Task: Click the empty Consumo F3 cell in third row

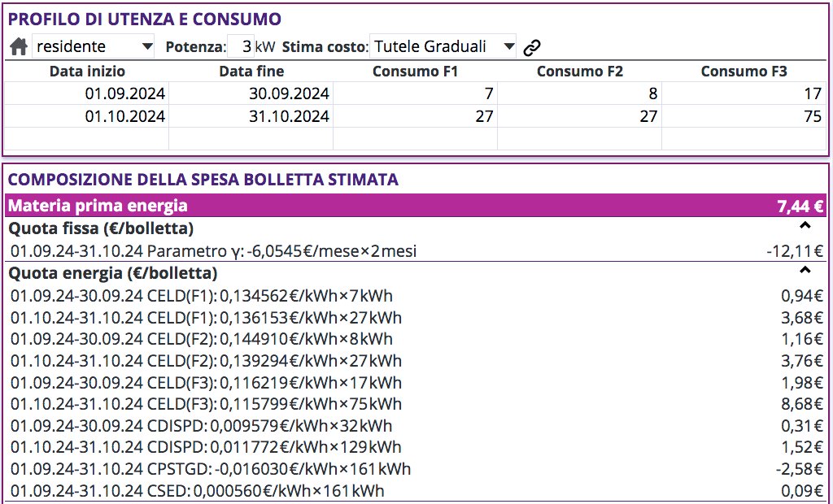Action: pyautogui.click(x=744, y=138)
